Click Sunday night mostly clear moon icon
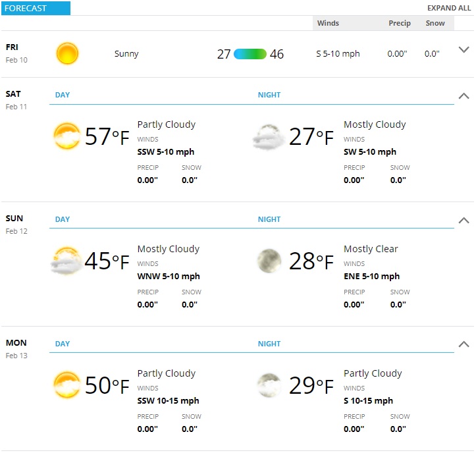 (x=269, y=261)
